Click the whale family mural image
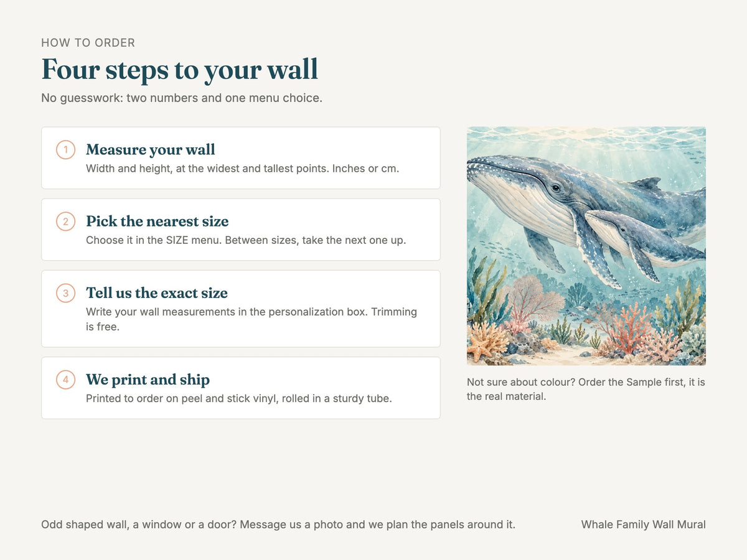 tap(586, 246)
